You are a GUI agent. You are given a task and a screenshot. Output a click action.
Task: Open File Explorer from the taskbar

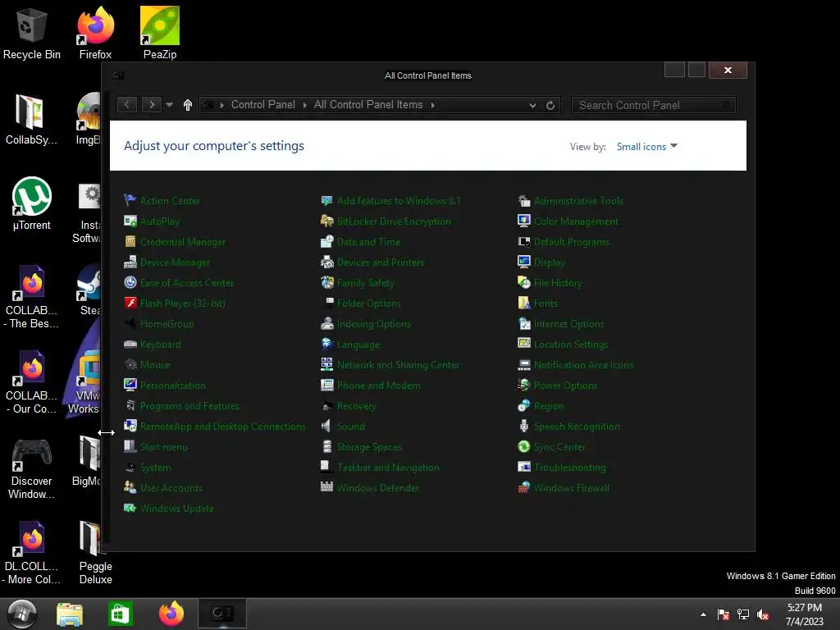pyautogui.click(x=70, y=614)
